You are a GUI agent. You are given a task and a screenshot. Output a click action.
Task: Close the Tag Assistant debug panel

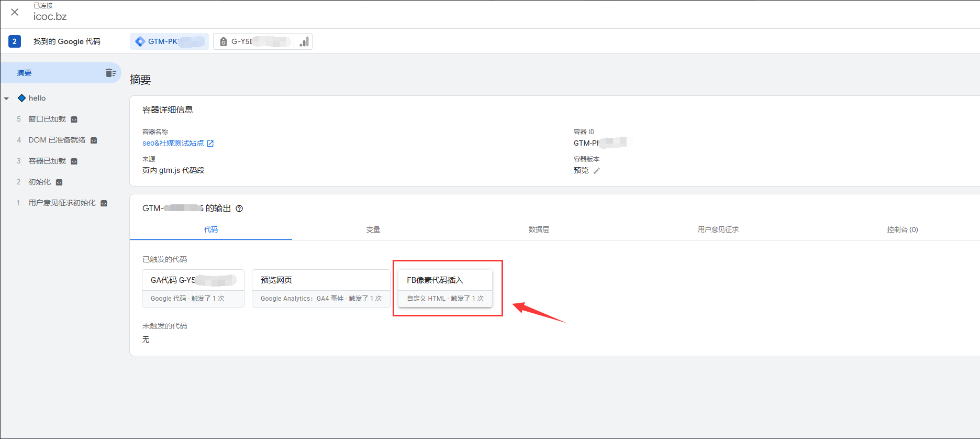[x=15, y=12]
